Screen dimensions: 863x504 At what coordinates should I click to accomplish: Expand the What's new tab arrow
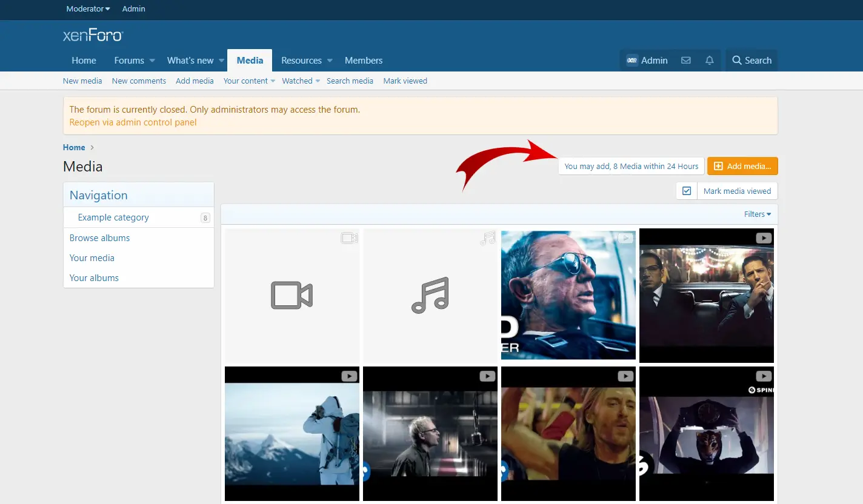pyautogui.click(x=222, y=61)
